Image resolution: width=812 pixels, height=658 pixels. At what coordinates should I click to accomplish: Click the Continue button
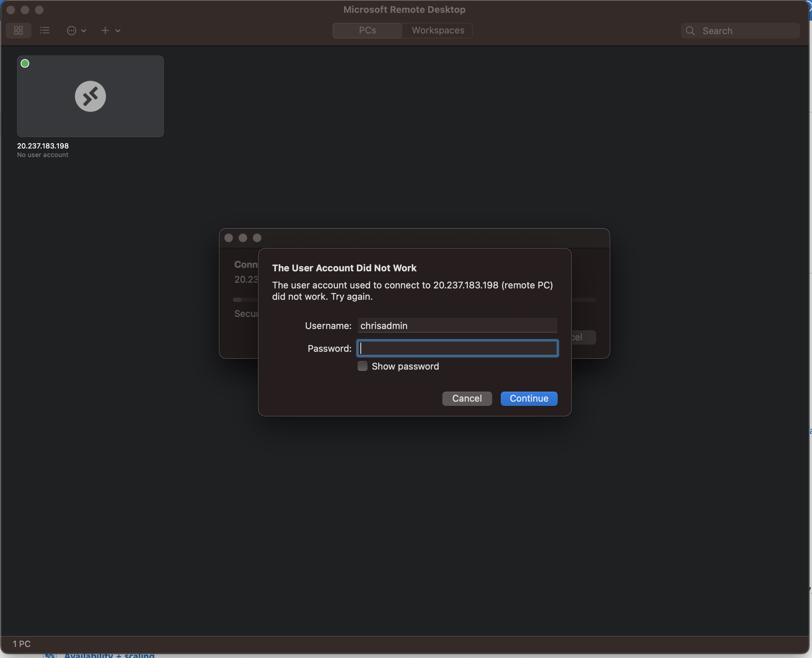click(x=529, y=398)
